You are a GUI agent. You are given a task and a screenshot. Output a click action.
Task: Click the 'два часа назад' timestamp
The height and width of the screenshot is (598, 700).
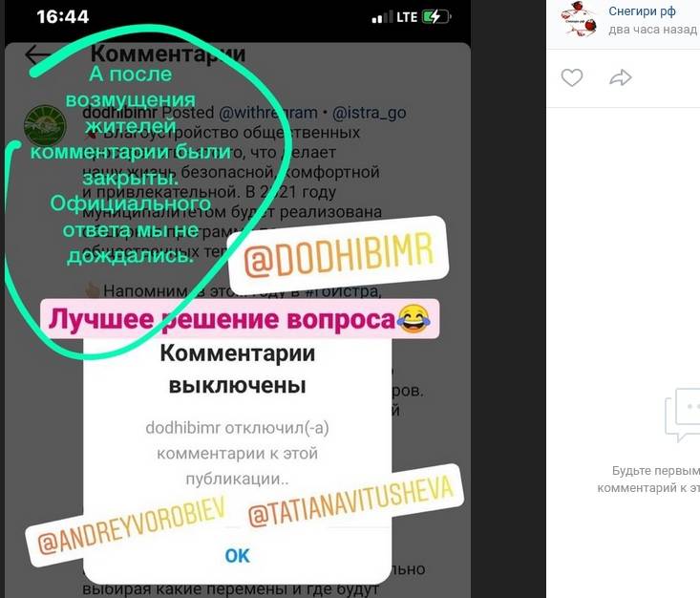652,30
